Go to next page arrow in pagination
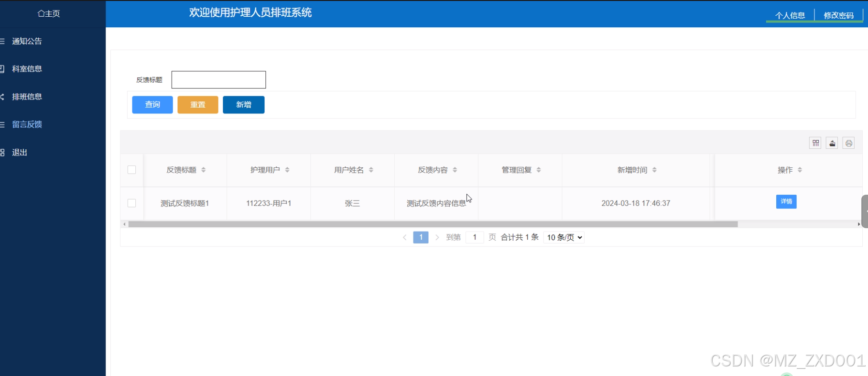The image size is (868, 376). (437, 237)
